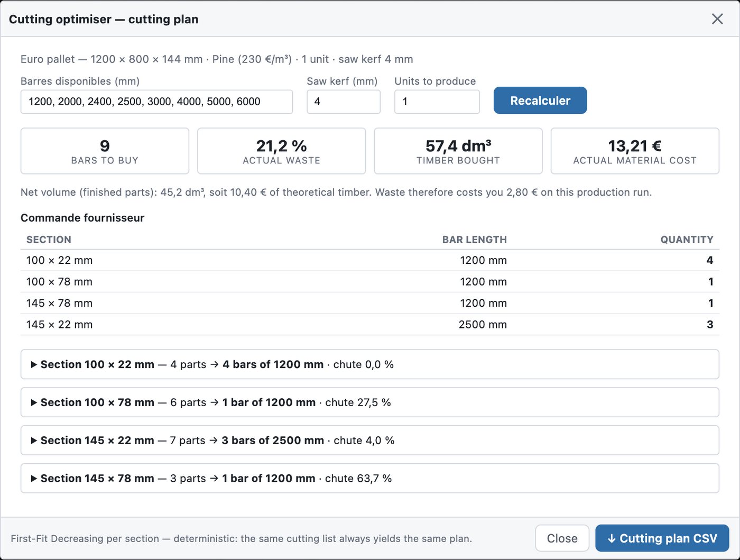This screenshot has width=740, height=560.
Task: Select the 100 × 78 mm table row cell
Action: pyautogui.click(x=59, y=282)
